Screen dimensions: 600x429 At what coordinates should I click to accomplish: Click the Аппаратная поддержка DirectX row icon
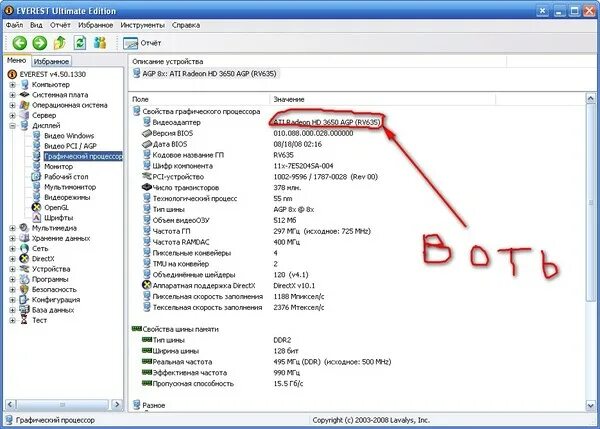(x=147, y=285)
